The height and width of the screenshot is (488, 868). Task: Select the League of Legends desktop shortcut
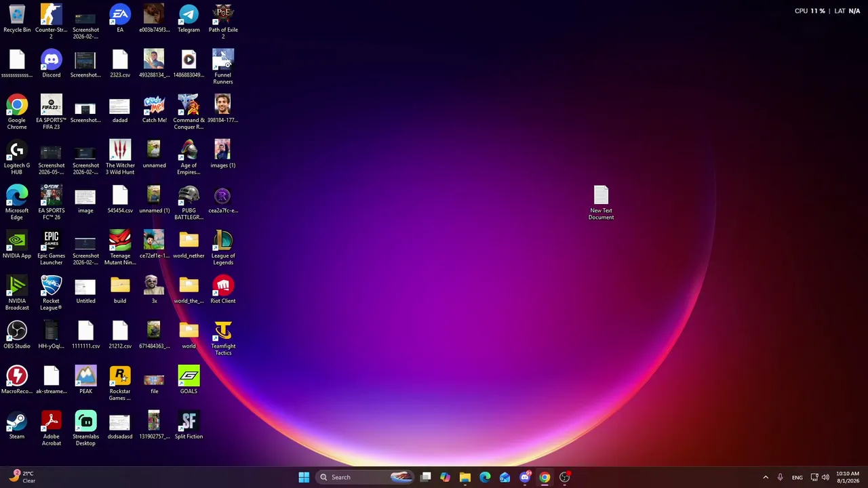(223, 248)
